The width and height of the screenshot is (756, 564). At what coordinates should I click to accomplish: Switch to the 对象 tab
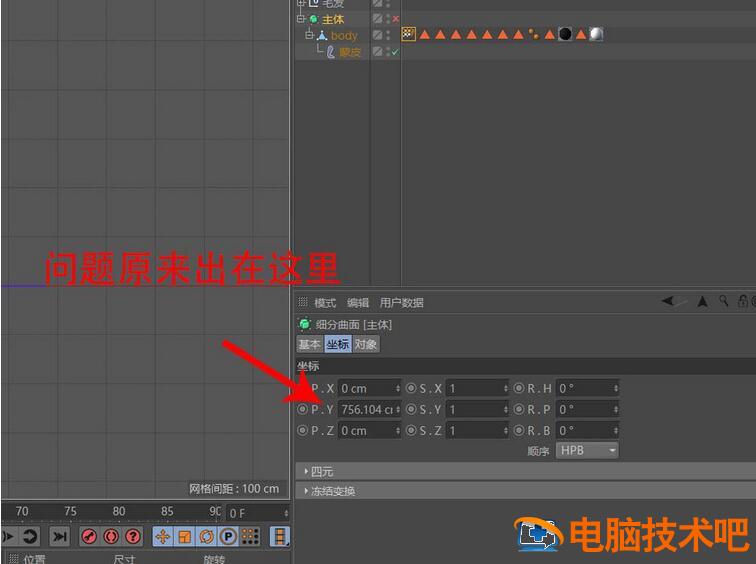(x=366, y=344)
